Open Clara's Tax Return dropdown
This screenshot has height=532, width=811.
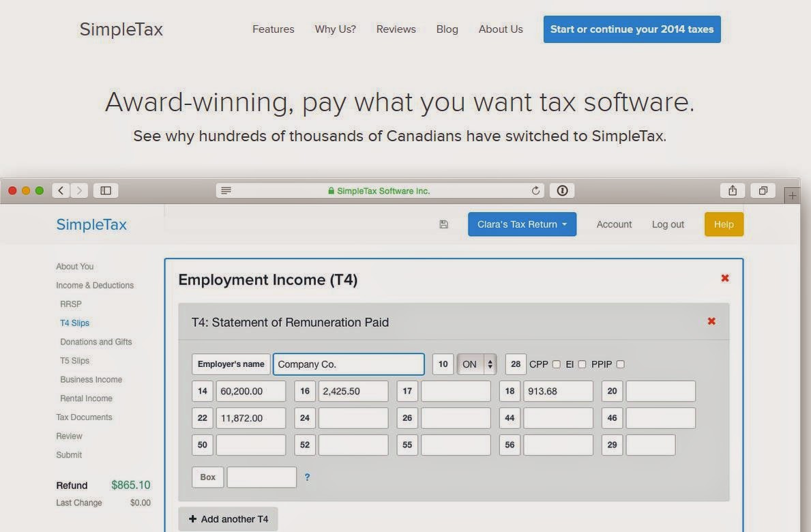coord(522,224)
